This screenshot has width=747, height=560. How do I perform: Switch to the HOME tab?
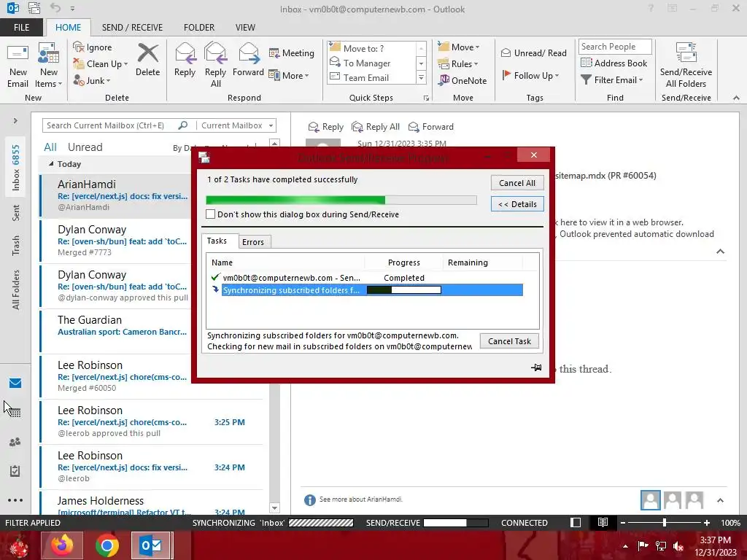click(x=68, y=28)
